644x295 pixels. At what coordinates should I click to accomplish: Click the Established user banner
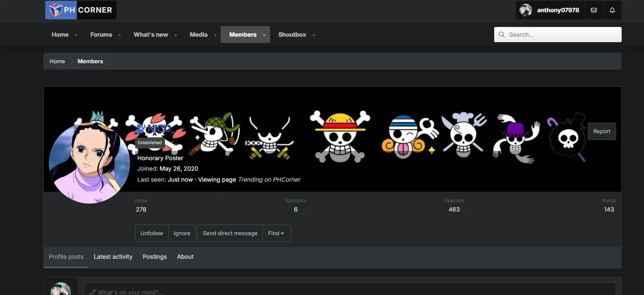pyautogui.click(x=150, y=142)
